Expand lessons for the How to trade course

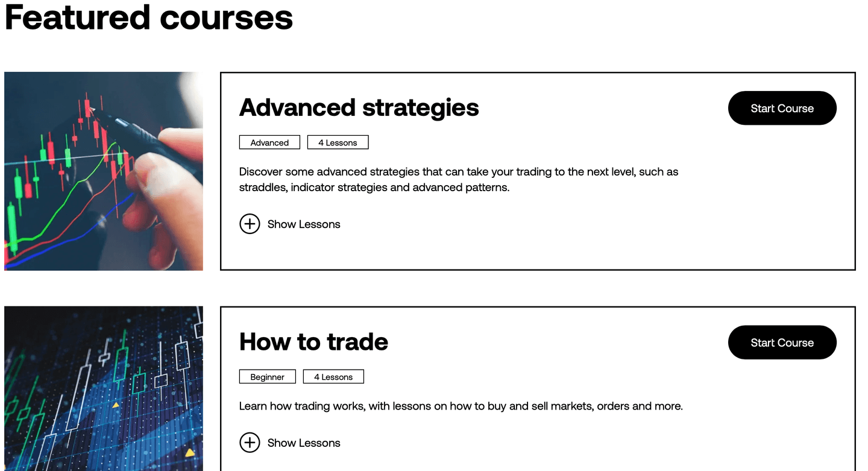(x=289, y=442)
